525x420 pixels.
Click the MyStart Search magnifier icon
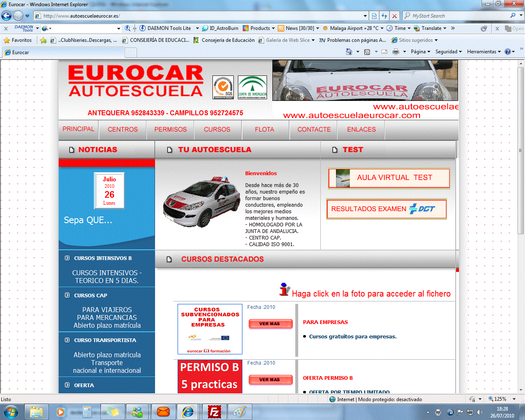(513, 16)
